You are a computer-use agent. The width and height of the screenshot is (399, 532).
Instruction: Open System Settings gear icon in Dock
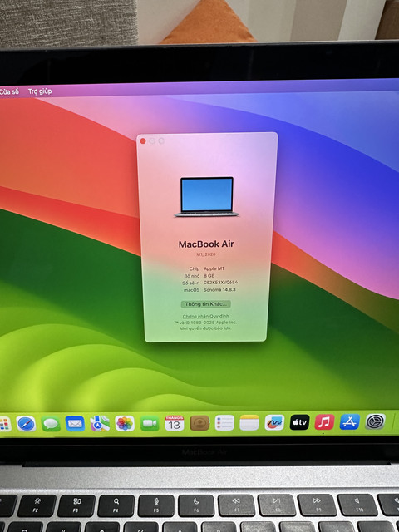375,421
